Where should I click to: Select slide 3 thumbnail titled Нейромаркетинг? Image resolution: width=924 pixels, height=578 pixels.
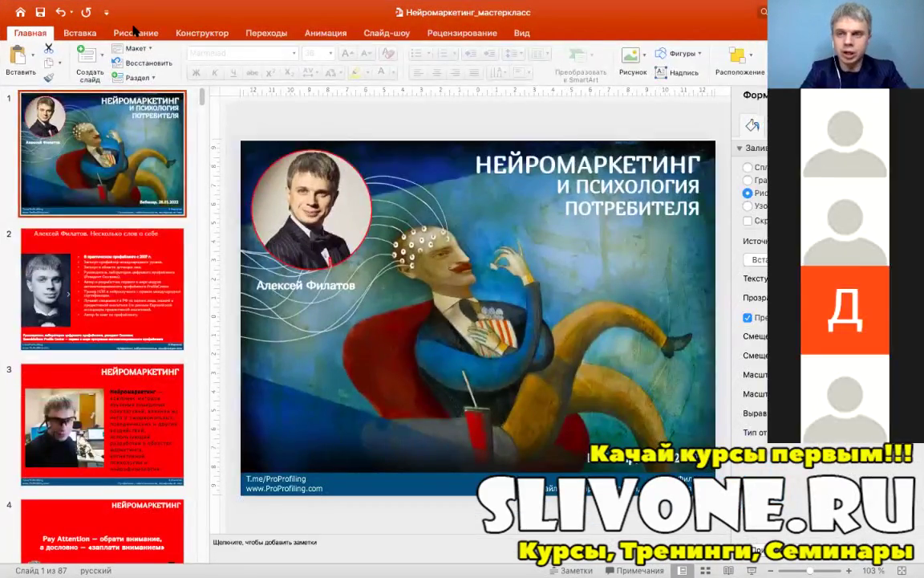(x=102, y=425)
